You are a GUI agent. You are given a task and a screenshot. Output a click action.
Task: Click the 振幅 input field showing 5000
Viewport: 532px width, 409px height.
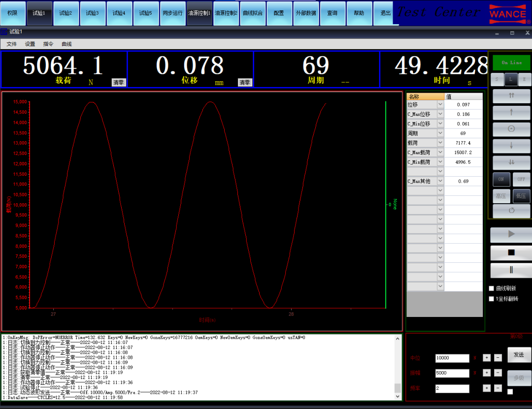point(452,373)
